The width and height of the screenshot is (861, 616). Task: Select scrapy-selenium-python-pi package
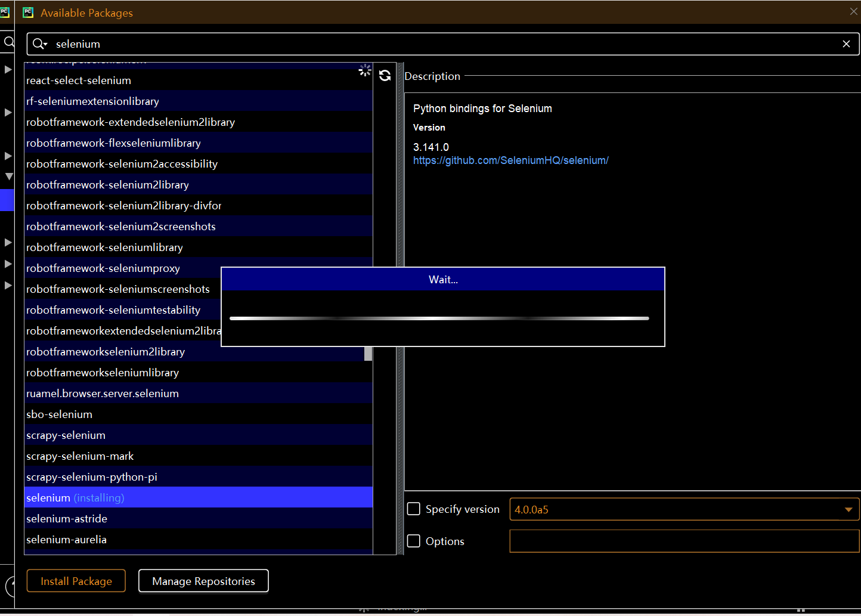199,476
